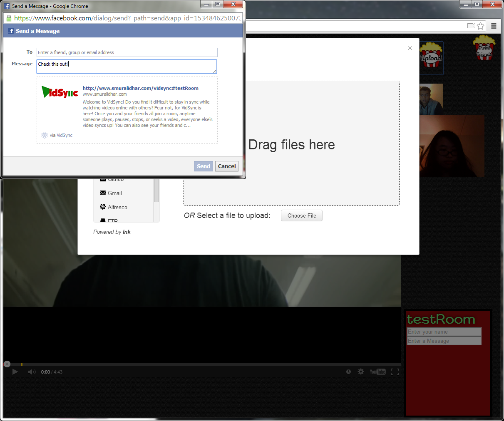
Task: Click the Drag files here drop zone
Action: tap(291, 143)
